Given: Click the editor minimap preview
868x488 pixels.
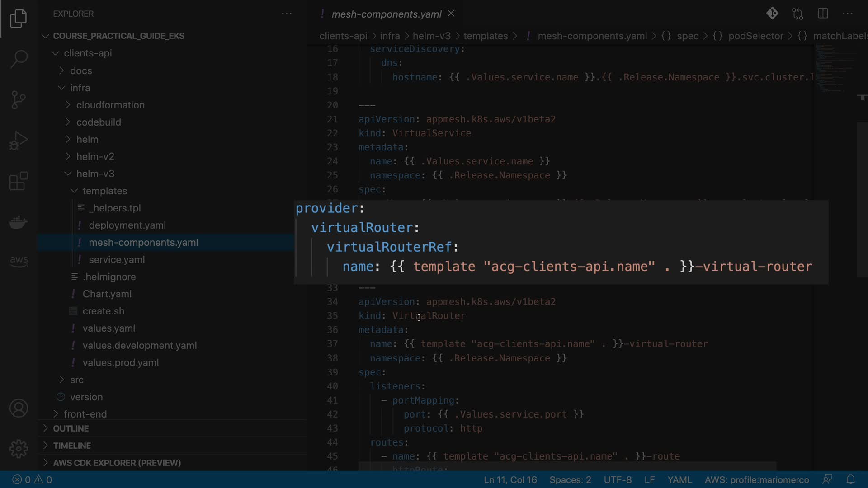Looking at the screenshot, I should (836, 68).
